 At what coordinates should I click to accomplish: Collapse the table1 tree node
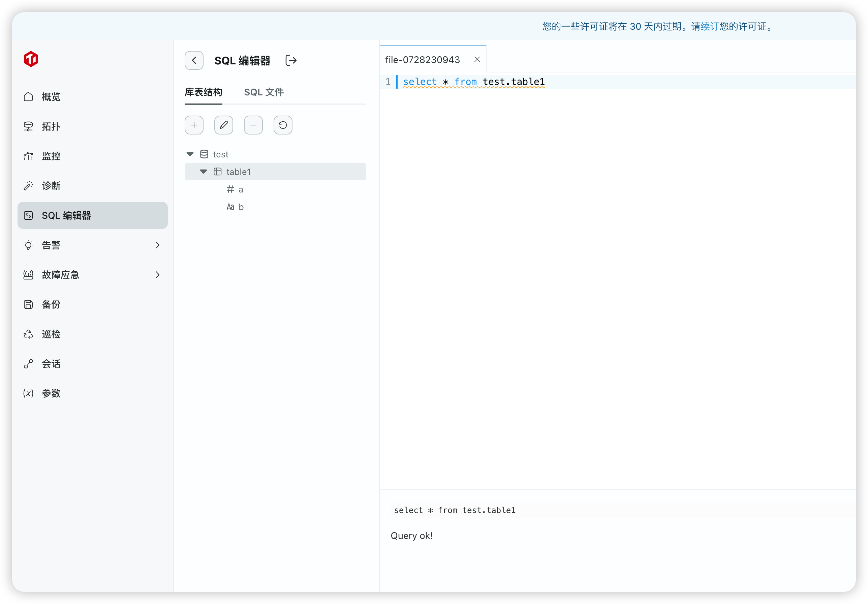204,172
